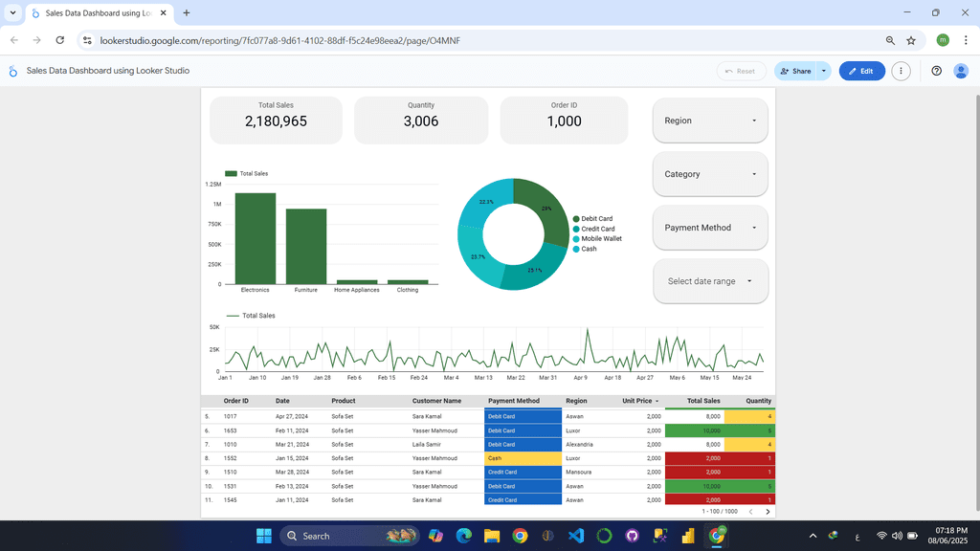Open the three-dot more options menu beside Edit
Screen dimensions: 980x551
pyautogui.click(x=901, y=71)
